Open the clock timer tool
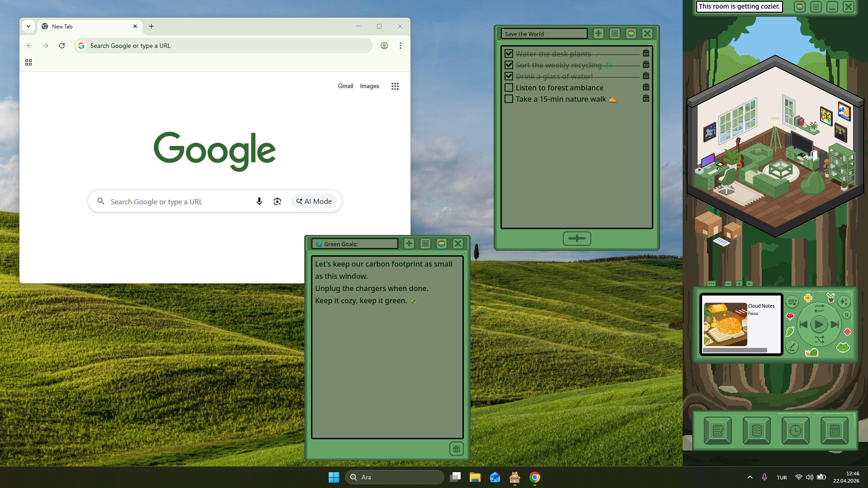The height and width of the screenshot is (488, 868). (795, 431)
